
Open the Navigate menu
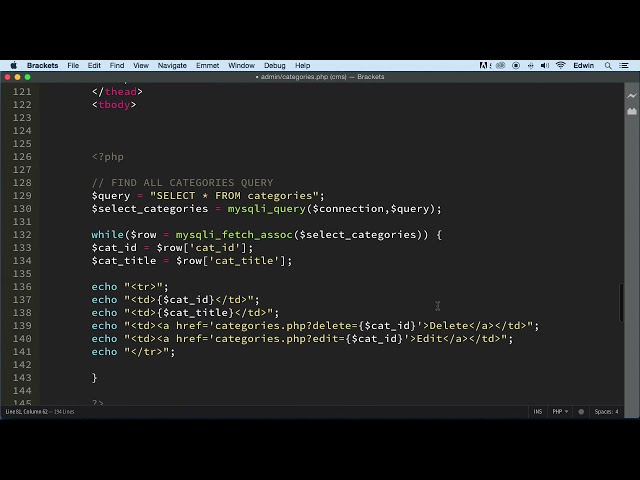[x=172, y=65]
